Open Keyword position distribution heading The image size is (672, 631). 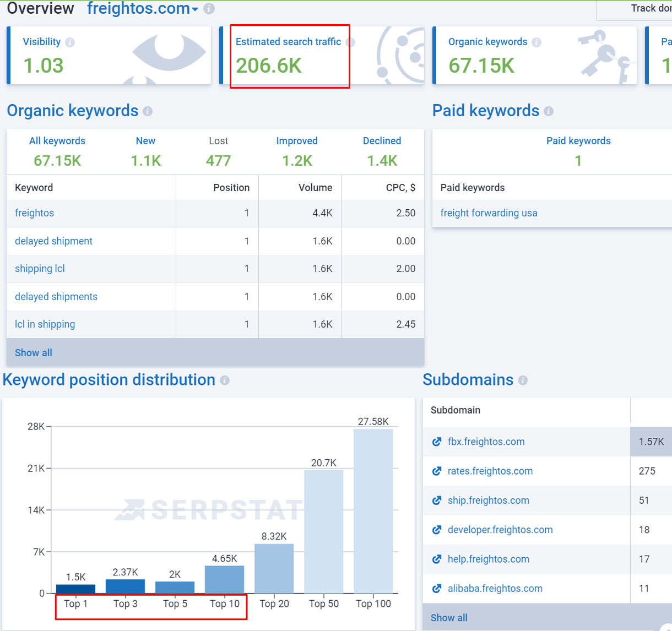tap(109, 380)
